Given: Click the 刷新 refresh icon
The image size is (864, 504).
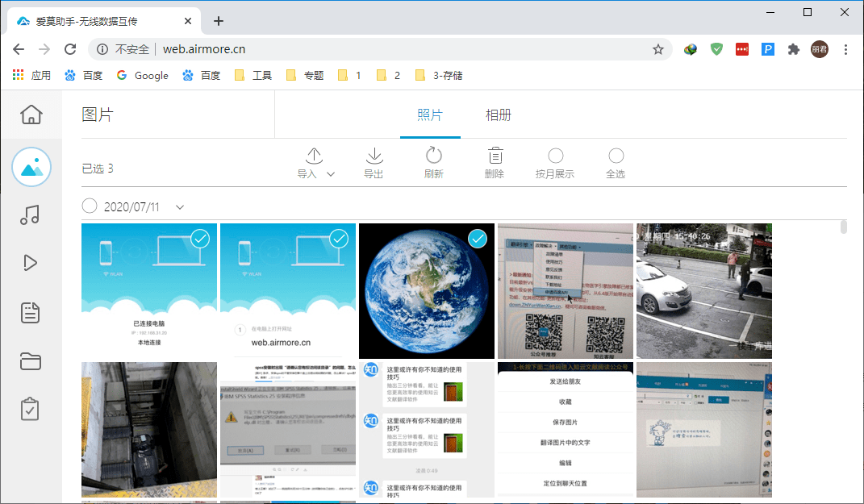Looking at the screenshot, I should pos(434,156).
